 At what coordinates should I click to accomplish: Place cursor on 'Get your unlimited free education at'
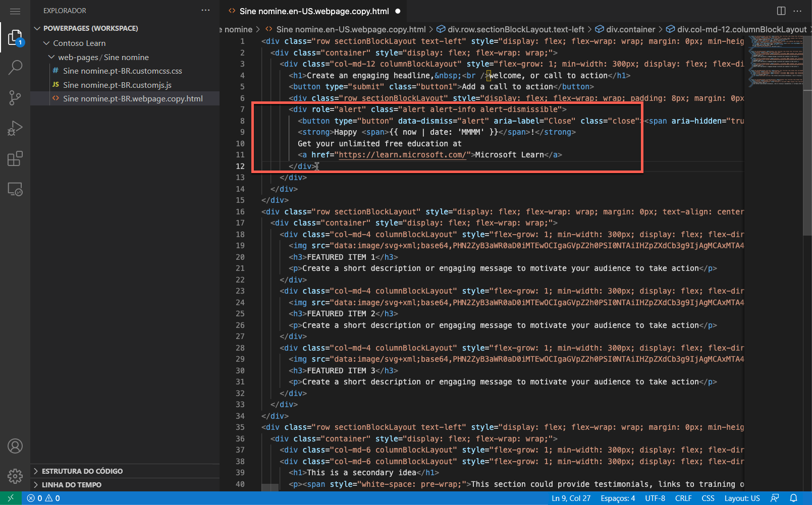(380, 144)
